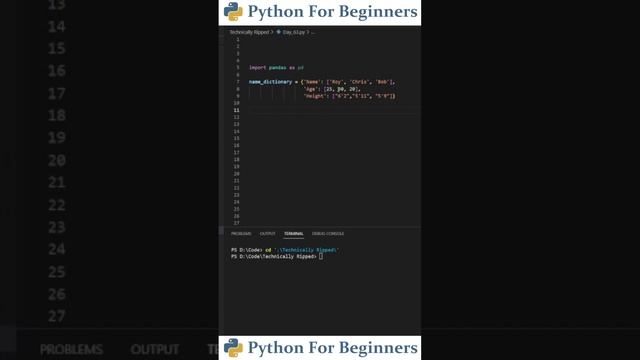640x360 pixels.
Task: Click line number 5 in gutter
Action: tap(238, 68)
